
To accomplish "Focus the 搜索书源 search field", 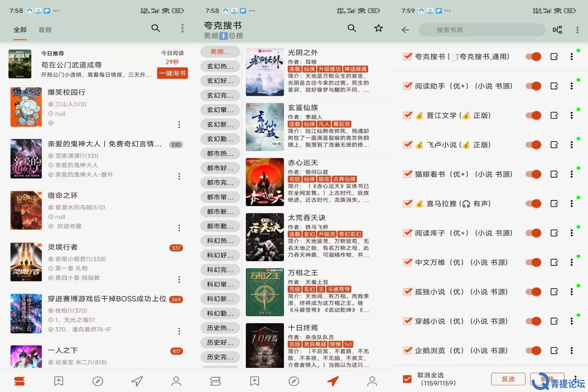I will click(x=482, y=30).
